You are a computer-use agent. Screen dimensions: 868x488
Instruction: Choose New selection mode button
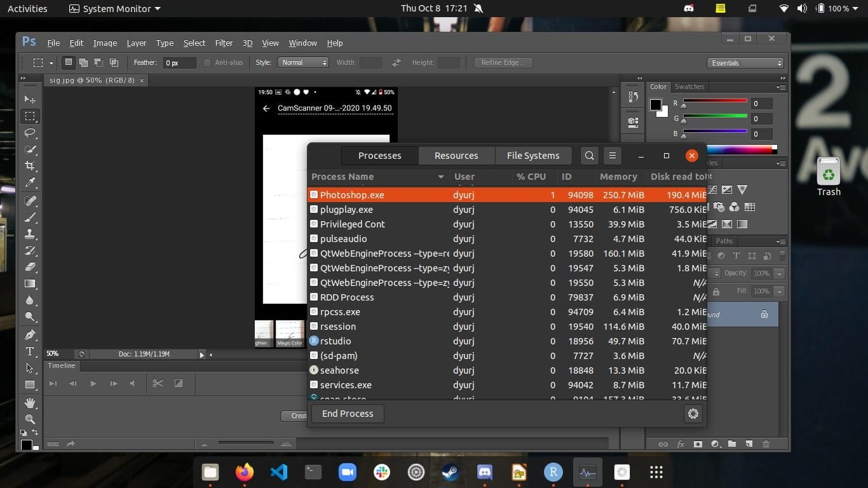click(68, 62)
